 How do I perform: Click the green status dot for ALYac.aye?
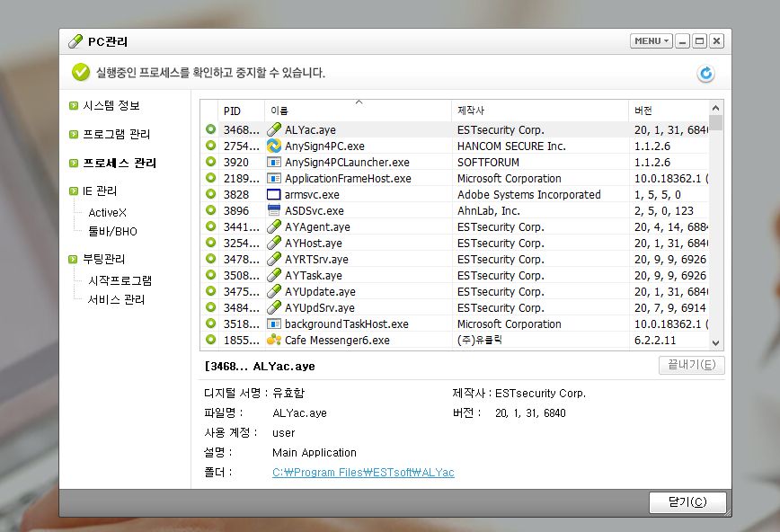210,129
